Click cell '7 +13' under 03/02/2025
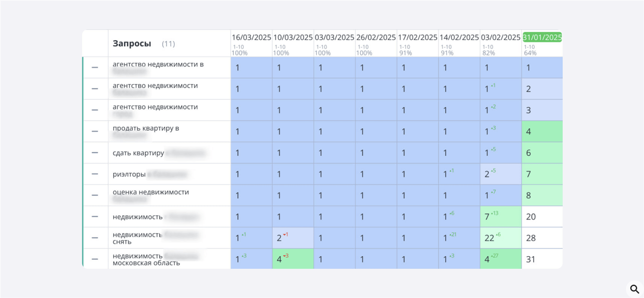This screenshot has height=298, width=644. pos(501,217)
